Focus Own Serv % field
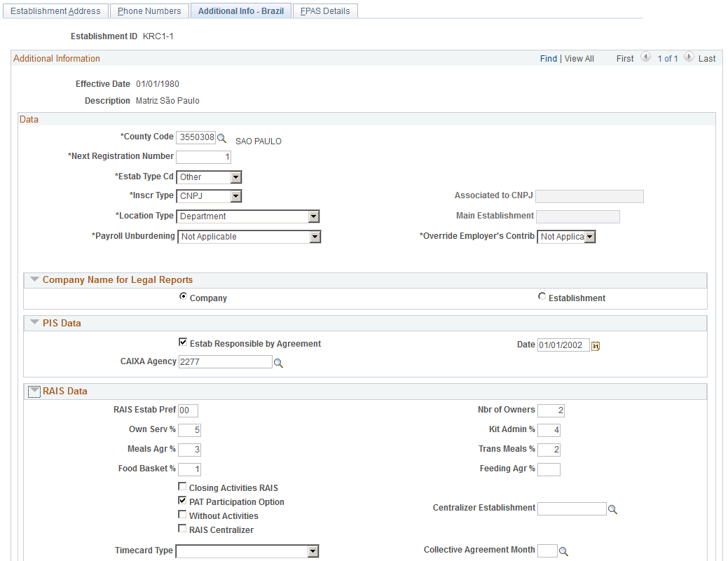Viewport: 728px width, 561px height. (189, 430)
